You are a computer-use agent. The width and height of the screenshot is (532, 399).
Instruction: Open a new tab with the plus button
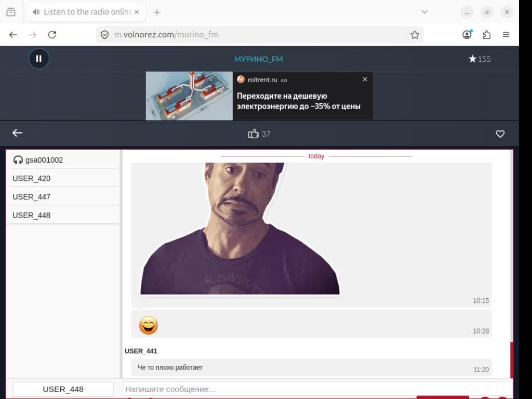157,12
